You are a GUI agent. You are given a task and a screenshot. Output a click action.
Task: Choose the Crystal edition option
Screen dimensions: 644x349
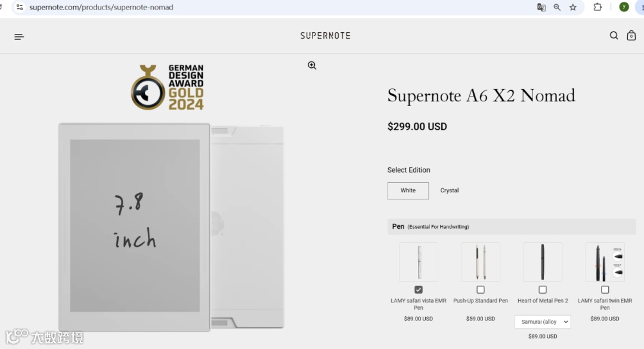[x=450, y=191]
